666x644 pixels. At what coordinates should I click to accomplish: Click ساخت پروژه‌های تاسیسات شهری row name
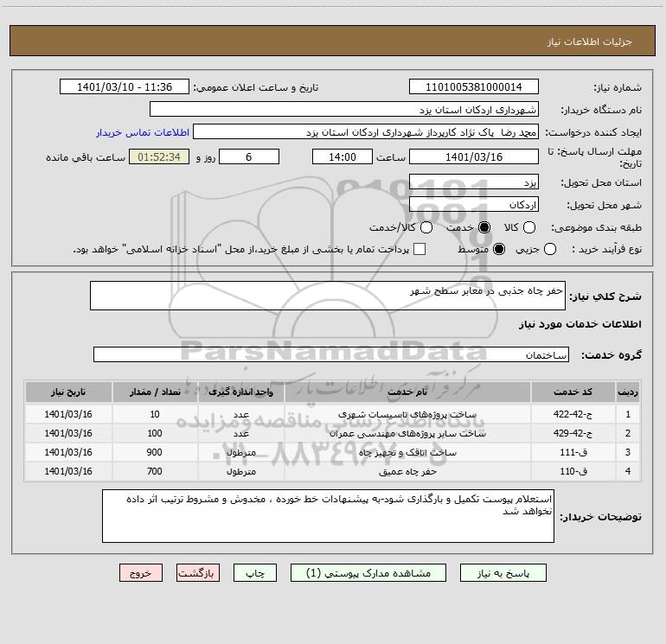point(407,414)
